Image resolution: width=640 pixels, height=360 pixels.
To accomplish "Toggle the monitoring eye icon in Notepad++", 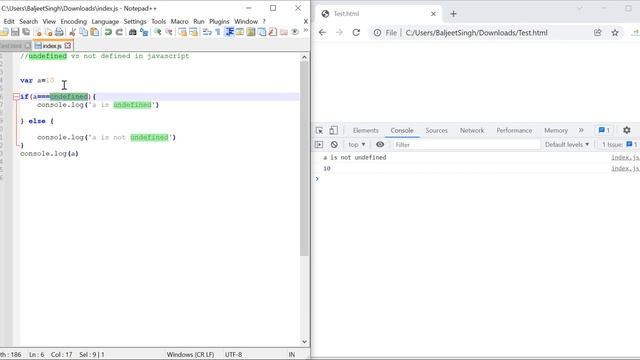I will click(x=295, y=32).
